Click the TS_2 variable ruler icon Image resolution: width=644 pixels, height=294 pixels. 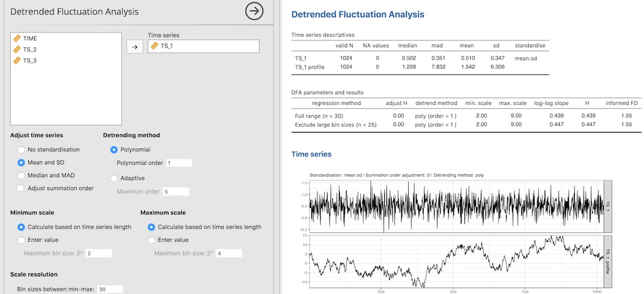17,49
